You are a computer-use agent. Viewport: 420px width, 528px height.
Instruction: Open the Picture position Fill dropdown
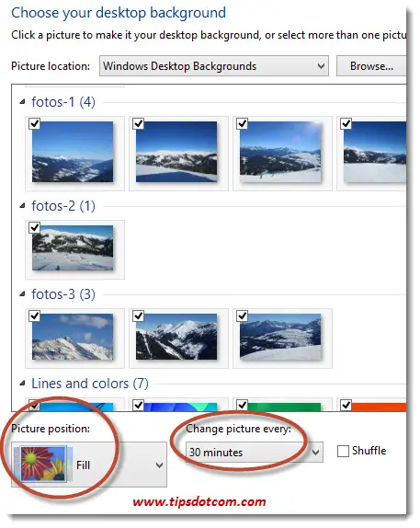tap(89, 465)
